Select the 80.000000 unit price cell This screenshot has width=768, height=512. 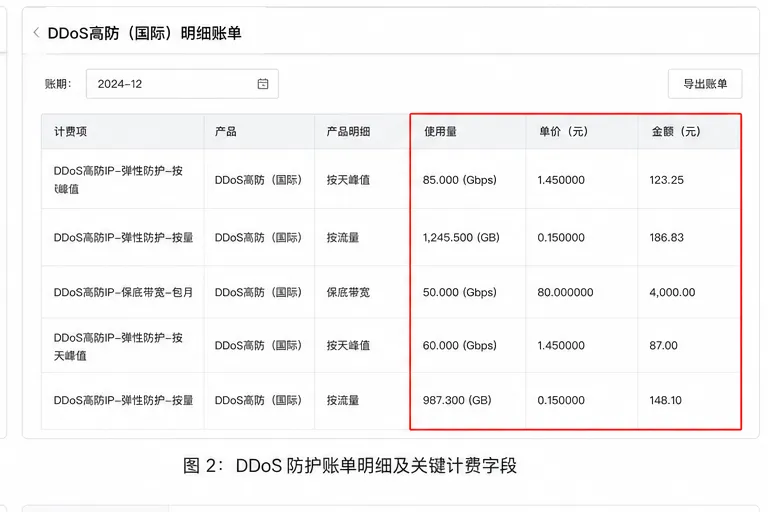tap(565, 293)
